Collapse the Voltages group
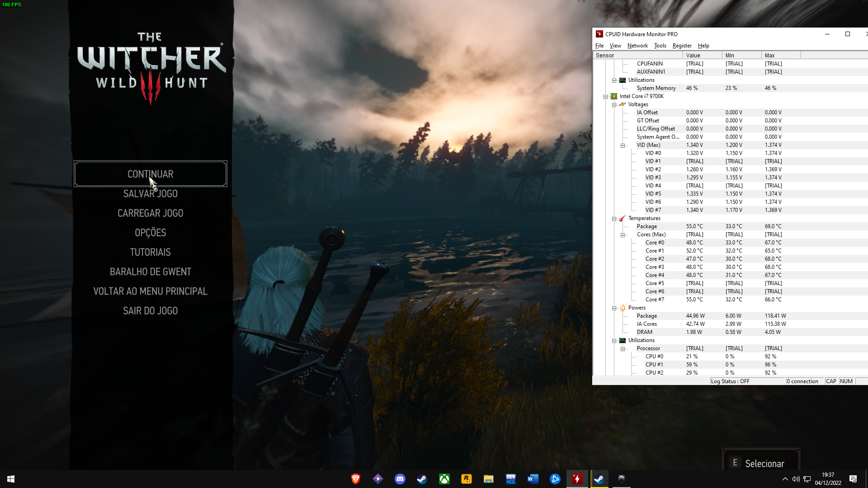This screenshot has height=488, width=868. (614, 105)
